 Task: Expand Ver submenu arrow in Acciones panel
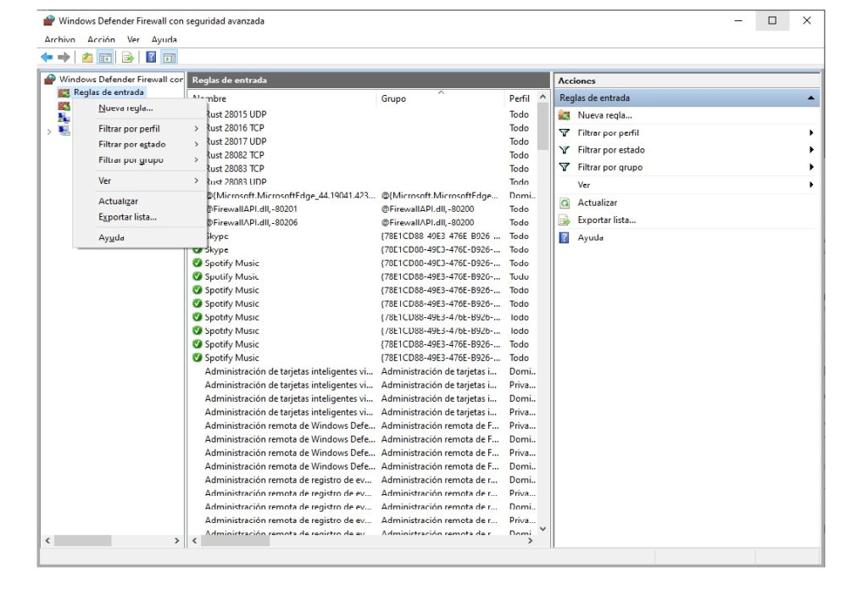tap(811, 185)
